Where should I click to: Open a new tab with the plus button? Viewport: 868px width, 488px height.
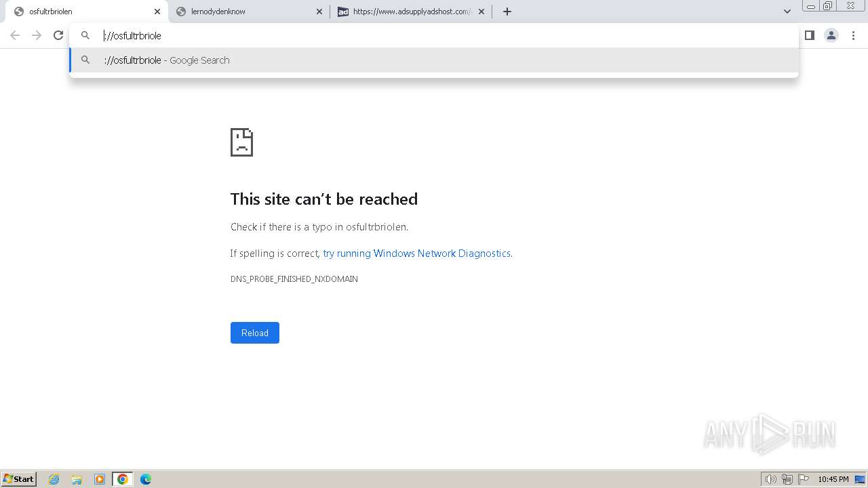[x=507, y=12]
